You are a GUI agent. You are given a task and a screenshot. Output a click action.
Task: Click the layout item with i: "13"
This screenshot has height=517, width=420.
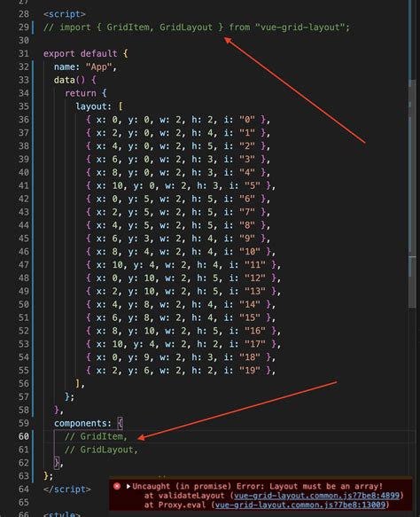click(183, 291)
